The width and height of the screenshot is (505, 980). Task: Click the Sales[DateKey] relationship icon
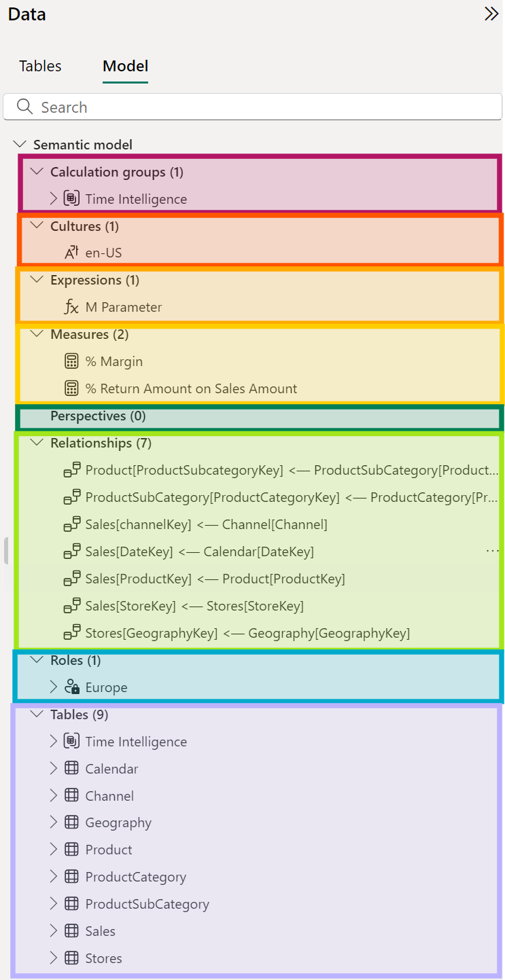[71, 551]
